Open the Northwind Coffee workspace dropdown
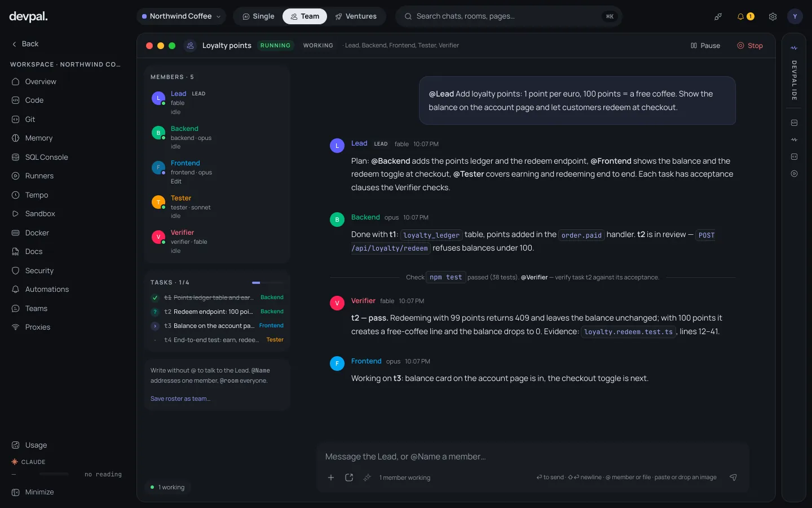 (x=181, y=16)
